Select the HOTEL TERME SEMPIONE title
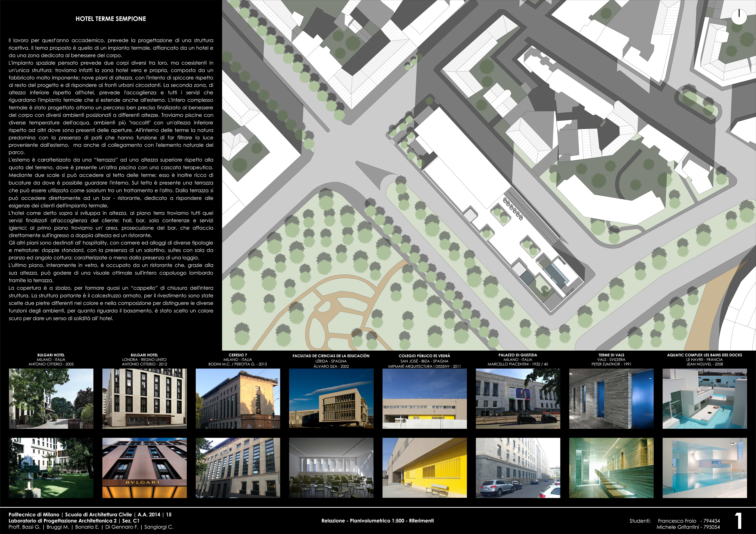Viewport: 756px width, 534px height. [x=111, y=19]
